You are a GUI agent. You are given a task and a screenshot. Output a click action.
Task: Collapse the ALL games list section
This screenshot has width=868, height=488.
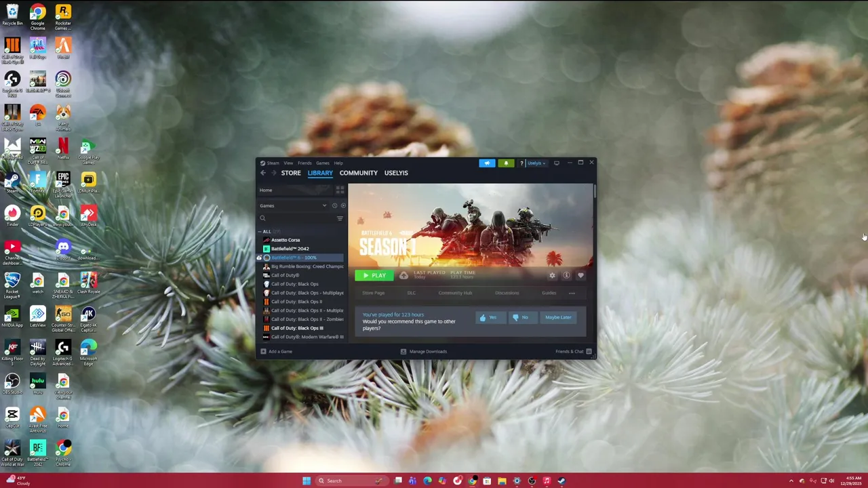pos(259,231)
